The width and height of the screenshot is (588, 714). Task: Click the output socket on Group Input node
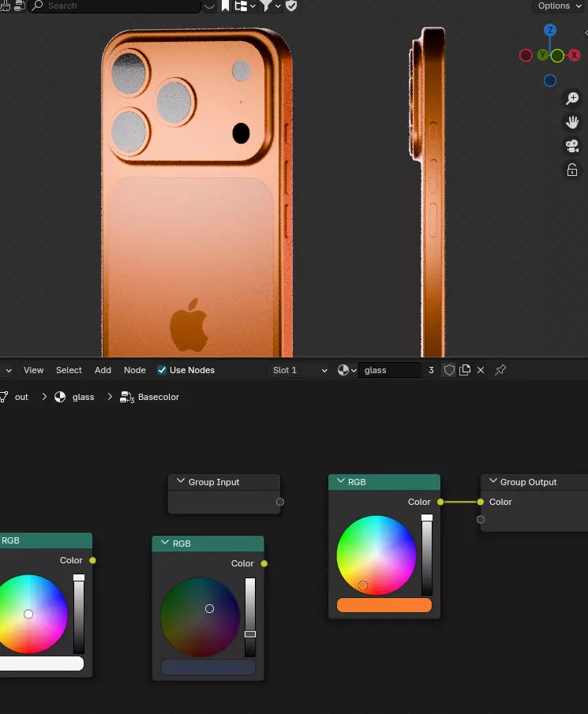tap(280, 502)
